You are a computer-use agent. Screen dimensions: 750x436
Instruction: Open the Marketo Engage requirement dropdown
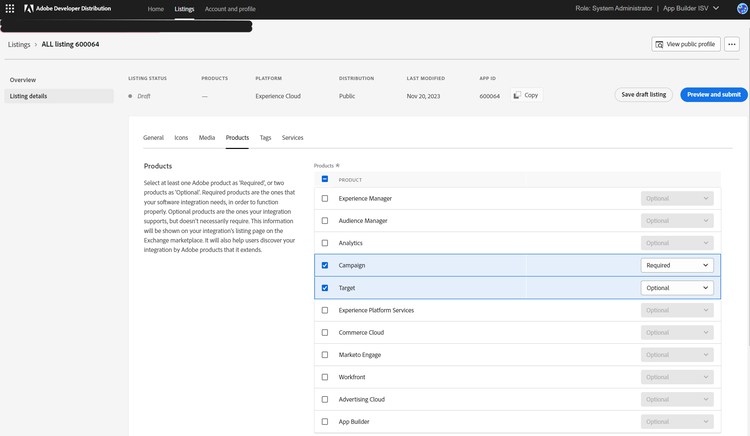pyautogui.click(x=677, y=355)
